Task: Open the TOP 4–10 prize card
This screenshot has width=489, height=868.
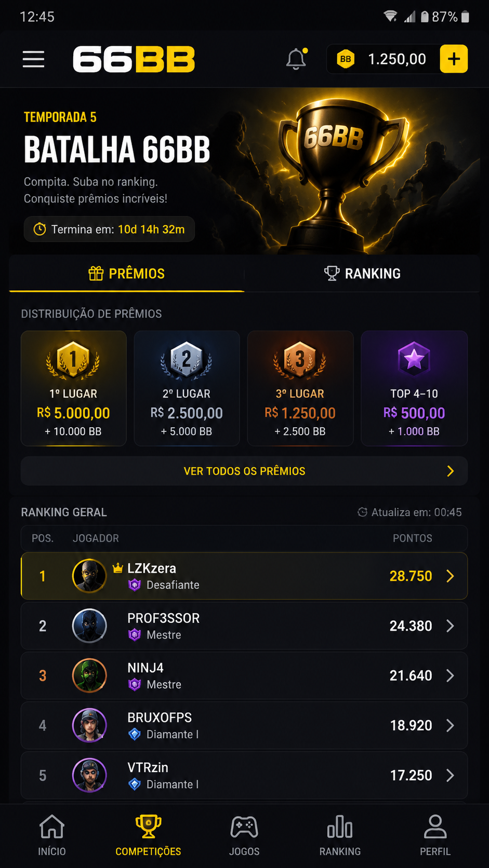Action: coord(414,388)
